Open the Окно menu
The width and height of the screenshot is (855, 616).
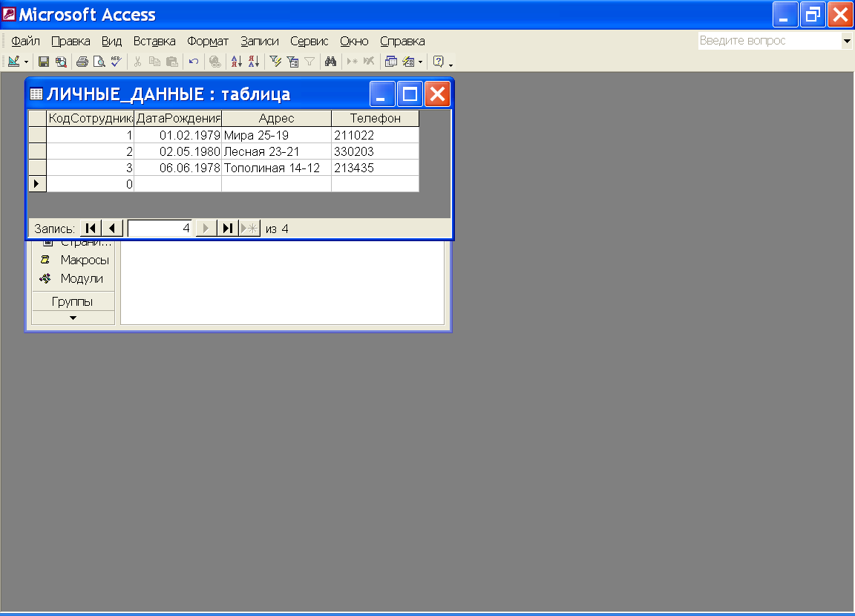[x=355, y=42]
